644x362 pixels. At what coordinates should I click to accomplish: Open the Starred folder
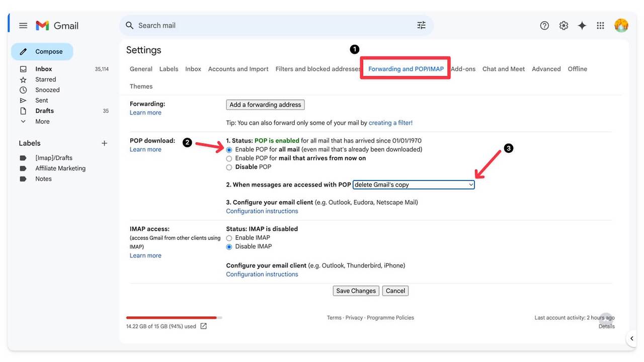tap(46, 79)
